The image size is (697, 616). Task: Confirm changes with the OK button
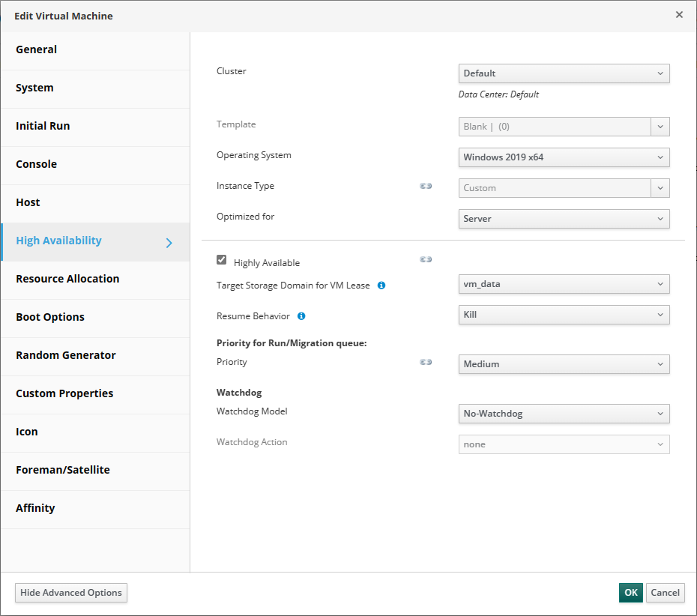coord(631,593)
